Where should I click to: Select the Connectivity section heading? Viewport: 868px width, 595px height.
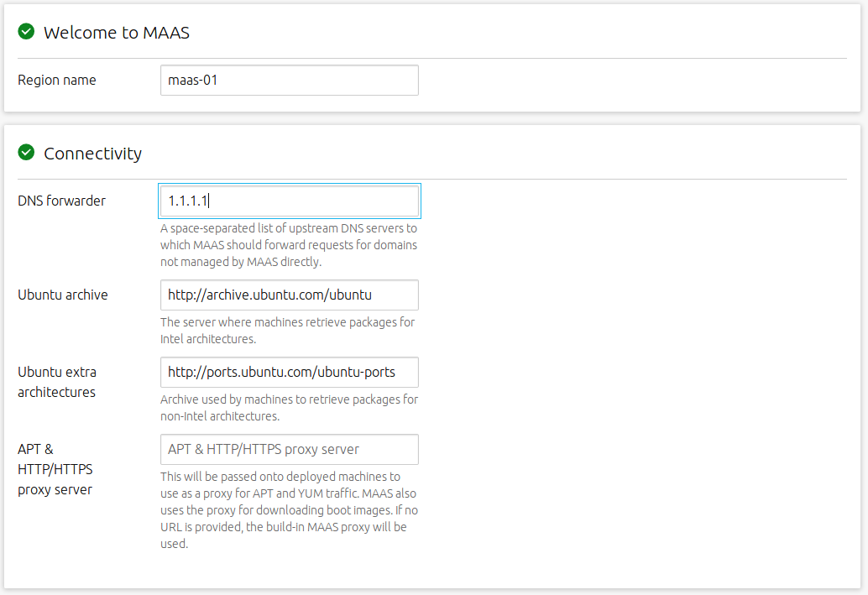93,154
